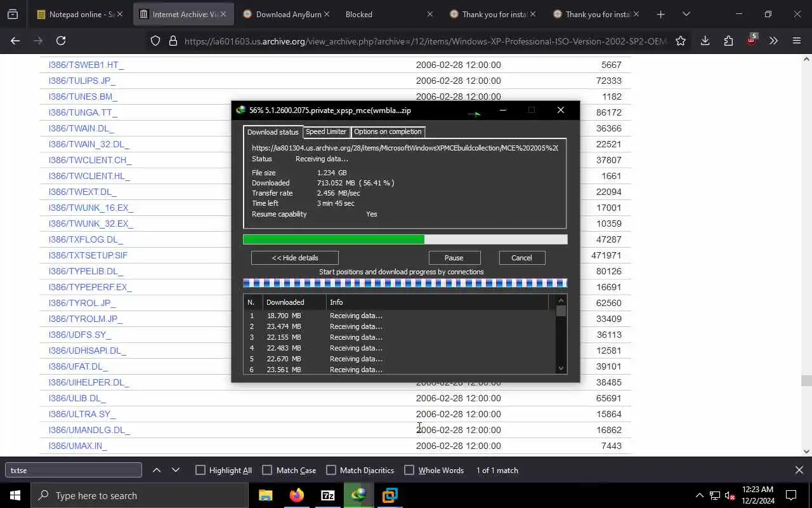Open Firefox downloads panel
This screenshot has height=508, width=812.
coord(705,41)
